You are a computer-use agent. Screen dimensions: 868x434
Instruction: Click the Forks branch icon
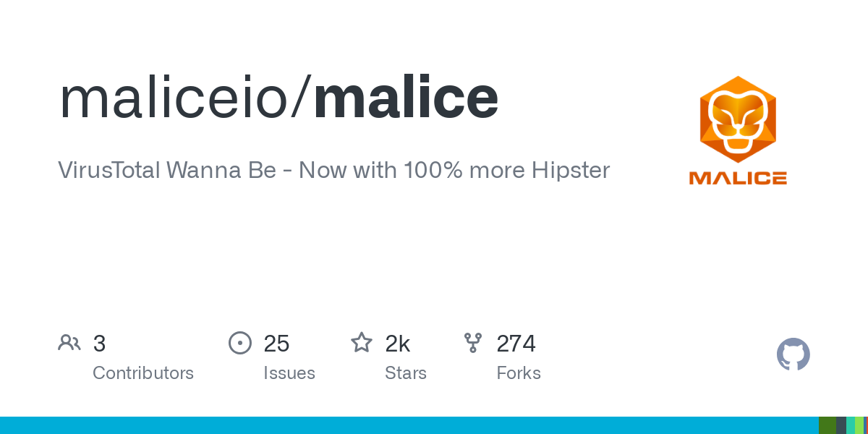[x=472, y=343]
